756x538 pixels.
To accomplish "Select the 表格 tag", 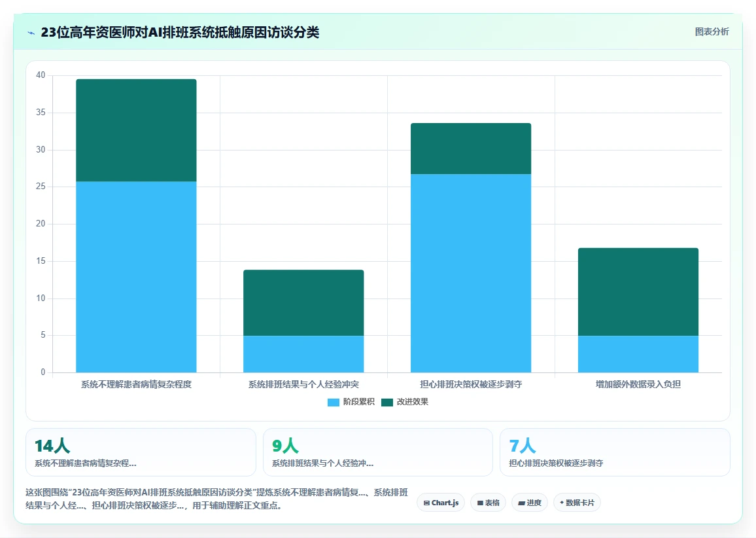I will pyautogui.click(x=488, y=503).
